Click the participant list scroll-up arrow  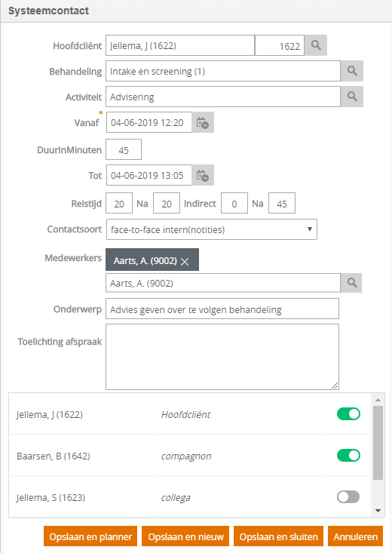point(378,400)
